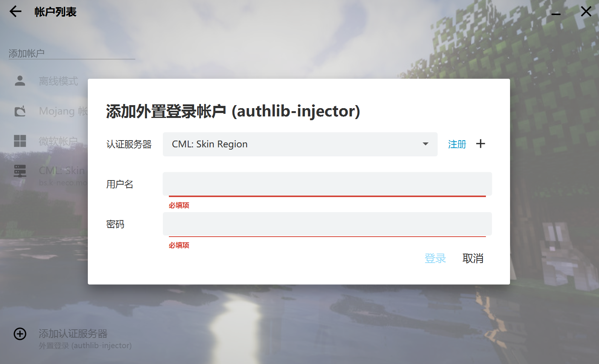
Task: Click the circled plus add-server icon
Action: [x=20, y=334]
